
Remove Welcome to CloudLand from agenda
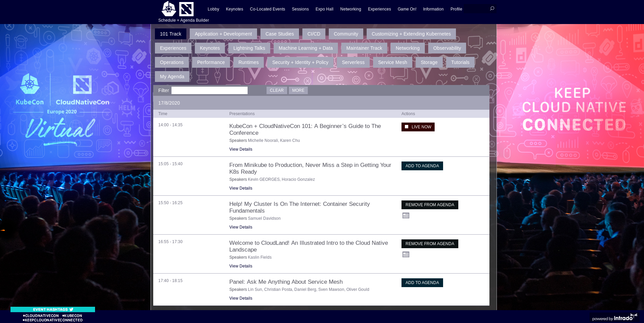[x=430, y=244]
